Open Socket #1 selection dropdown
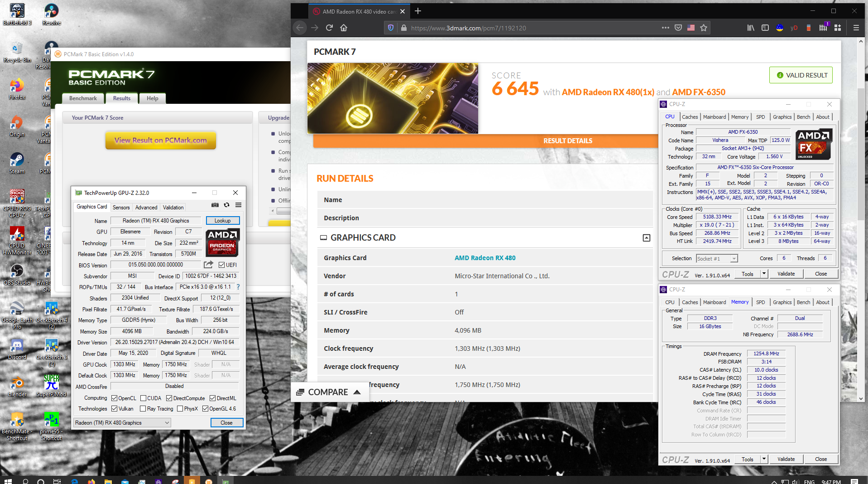The height and width of the screenshot is (484, 868). click(x=717, y=258)
